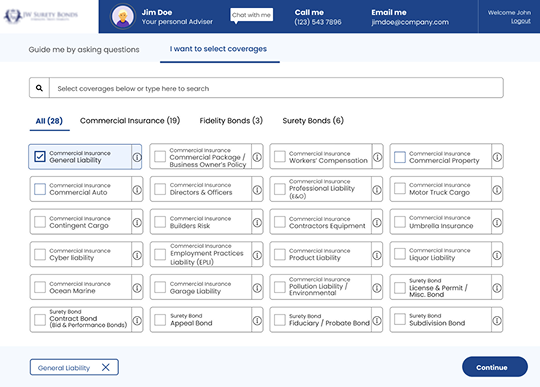Screen dimensions: 540x387
Task: Open info icon for Commercial Package policy
Action: [257, 157]
